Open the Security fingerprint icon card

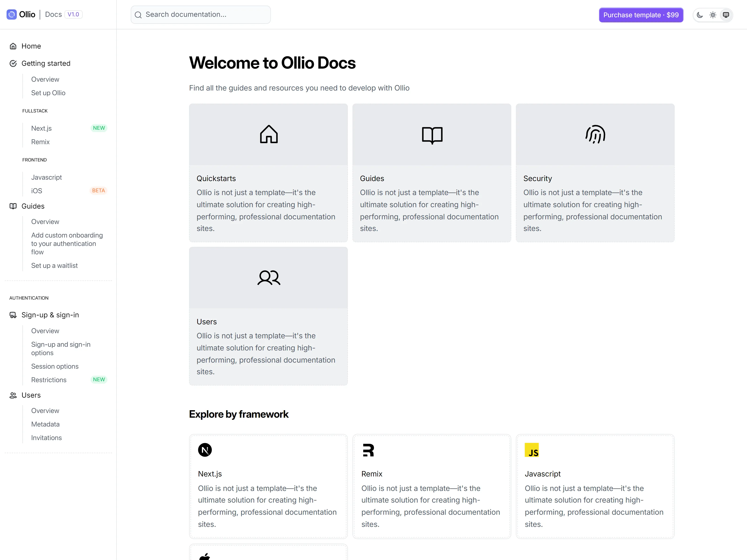[595, 173]
